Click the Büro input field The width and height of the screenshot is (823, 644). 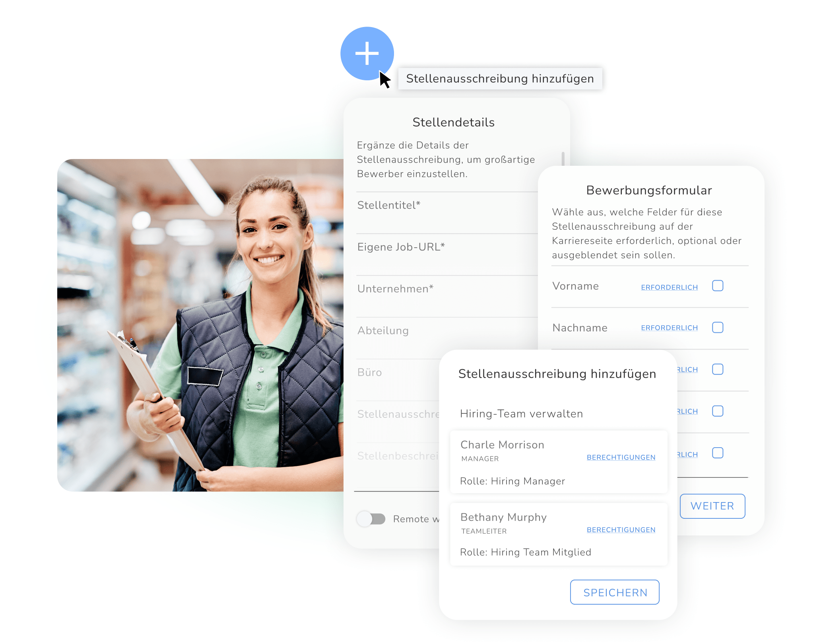point(398,380)
